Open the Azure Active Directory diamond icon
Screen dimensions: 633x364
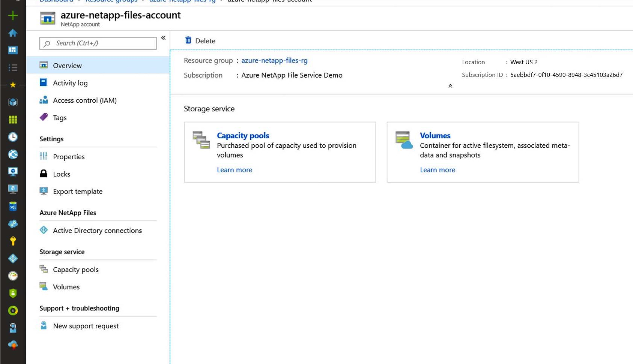(x=13, y=258)
